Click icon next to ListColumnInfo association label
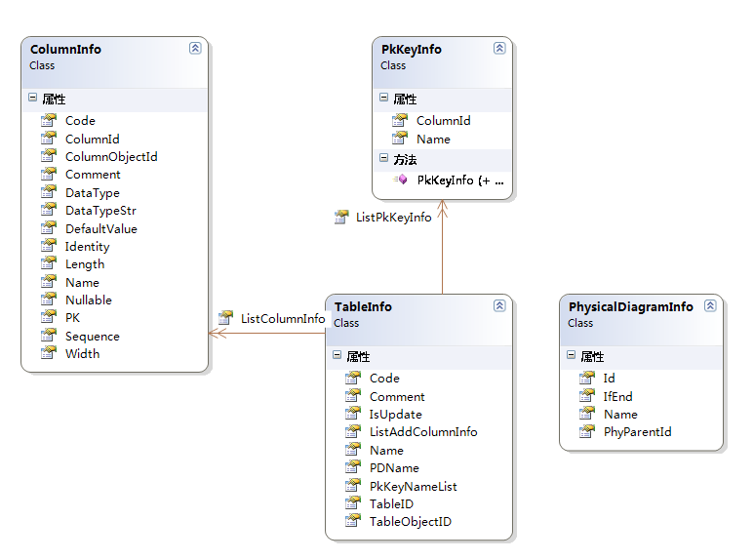754x560 pixels. pos(225,317)
